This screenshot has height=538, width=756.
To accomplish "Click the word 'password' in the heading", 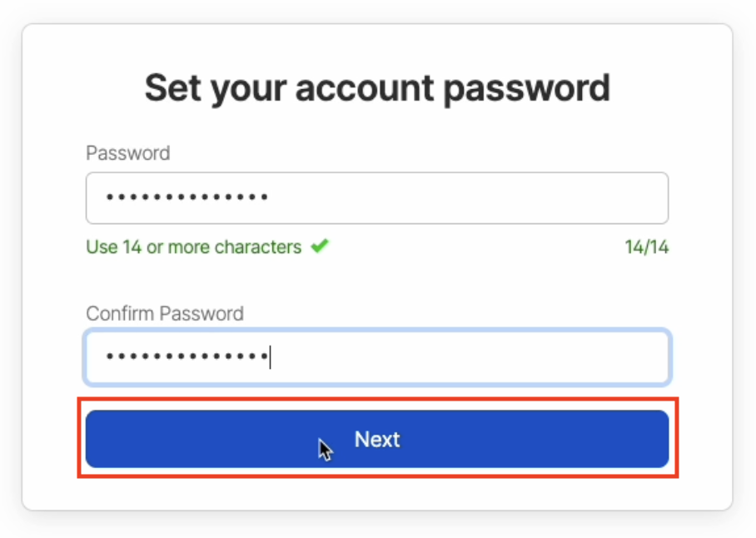I will pyautogui.click(x=526, y=88).
